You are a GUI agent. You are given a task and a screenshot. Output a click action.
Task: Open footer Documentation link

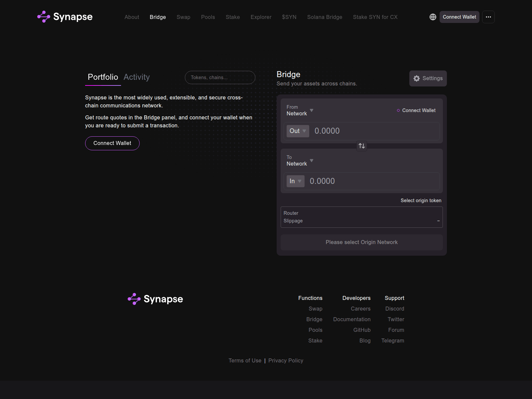[x=352, y=320]
